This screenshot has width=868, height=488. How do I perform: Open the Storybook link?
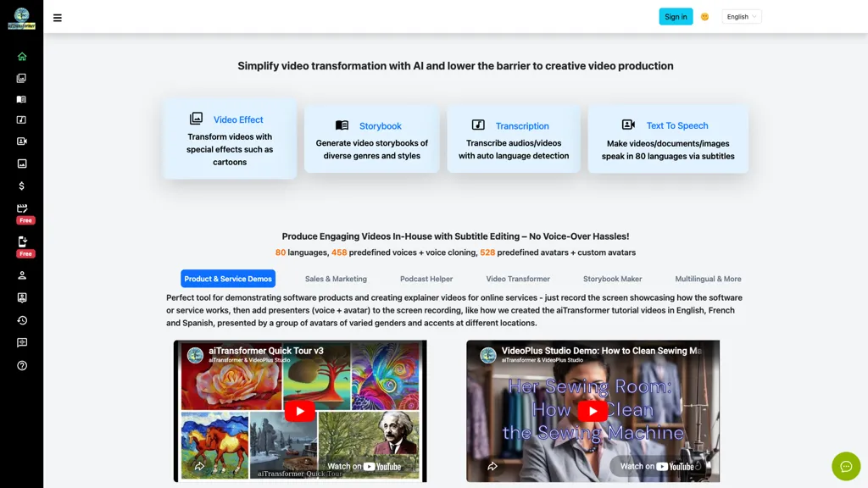click(x=381, y=126)
